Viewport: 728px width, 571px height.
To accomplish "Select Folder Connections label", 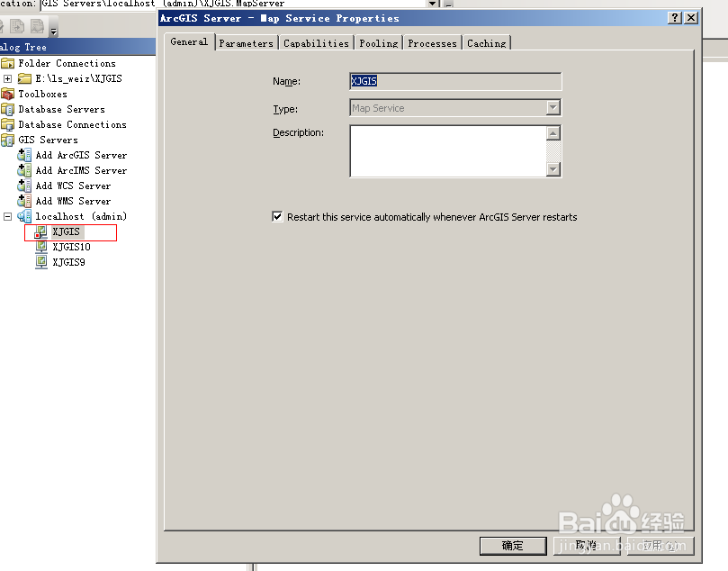I will point(67,63).
